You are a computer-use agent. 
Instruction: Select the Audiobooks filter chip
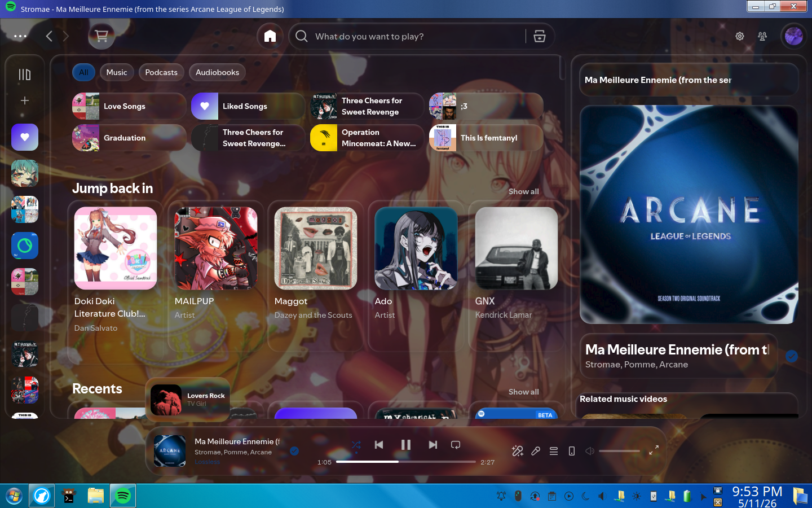coord(217,72)
